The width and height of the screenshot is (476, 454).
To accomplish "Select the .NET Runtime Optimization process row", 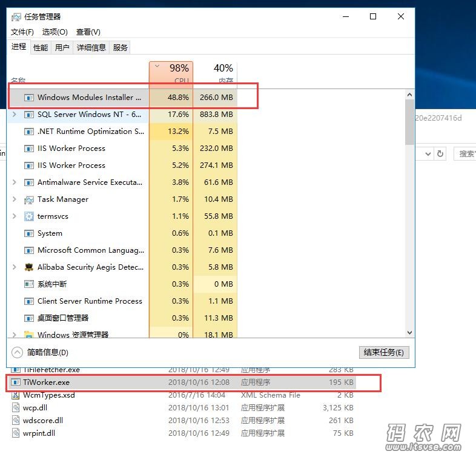I will (123, 132).
